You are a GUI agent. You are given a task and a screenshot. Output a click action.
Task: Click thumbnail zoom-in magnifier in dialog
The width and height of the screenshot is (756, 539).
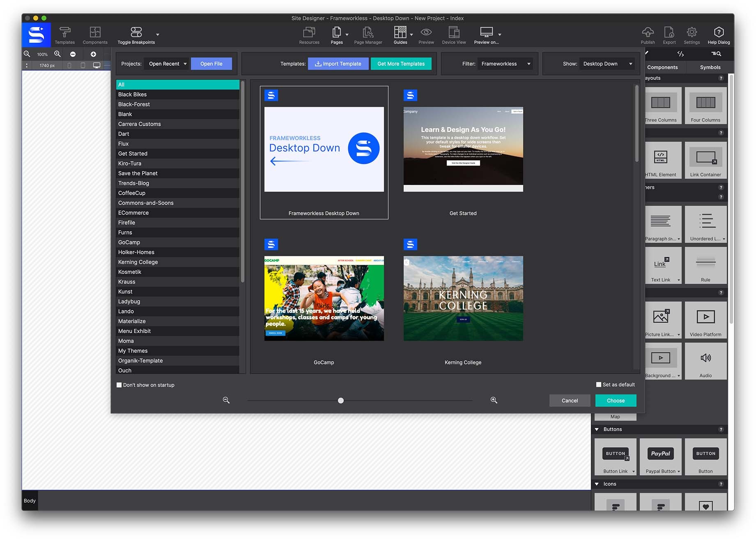click(x=494, y=400)
